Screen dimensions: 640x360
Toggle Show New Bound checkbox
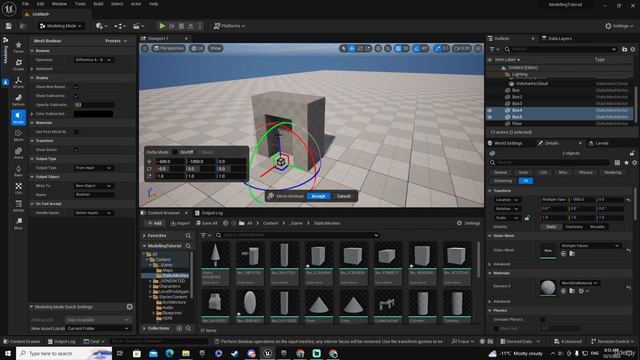tap(76, 87)
